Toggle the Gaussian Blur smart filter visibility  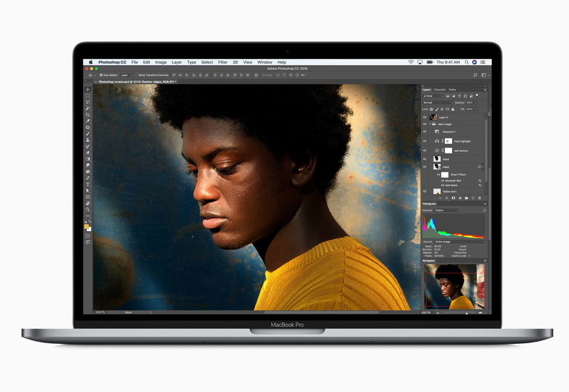[x=442, y=180]
